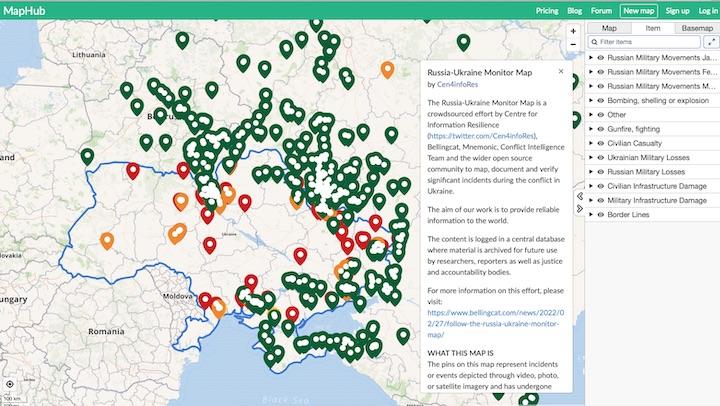This screenshot has height=406, width=720.
Task: Collapse the sidebar using left chevron
Action: [x=580, y=196]
